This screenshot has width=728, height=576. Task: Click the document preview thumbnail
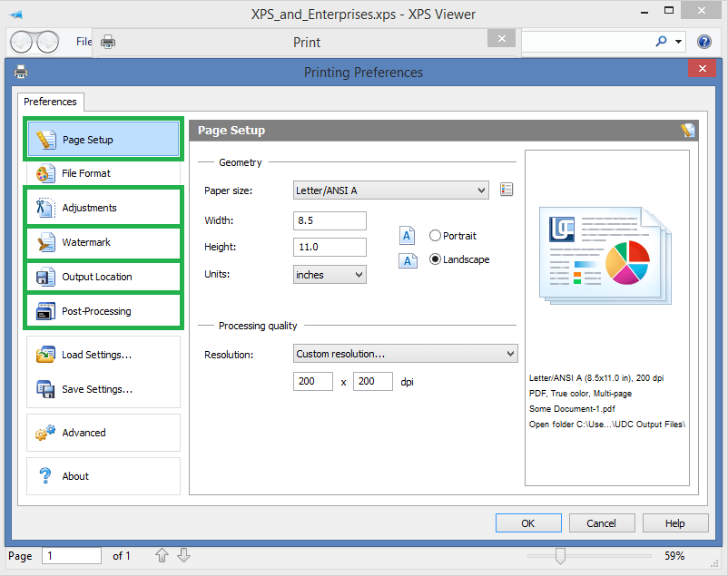click(605, 255)
